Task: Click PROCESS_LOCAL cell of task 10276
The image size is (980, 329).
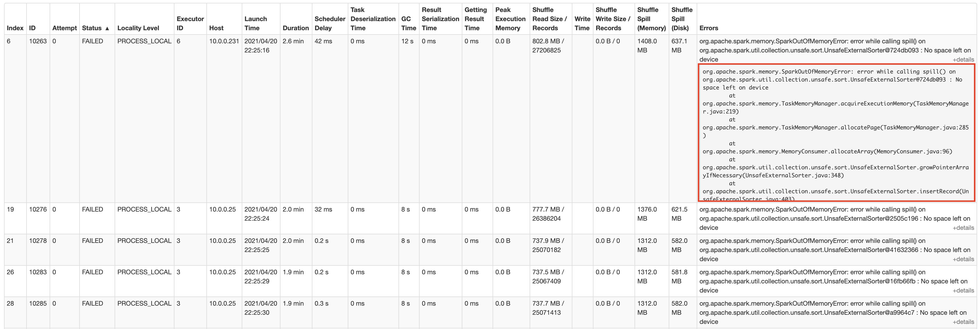Action: [x=144, y=209]
